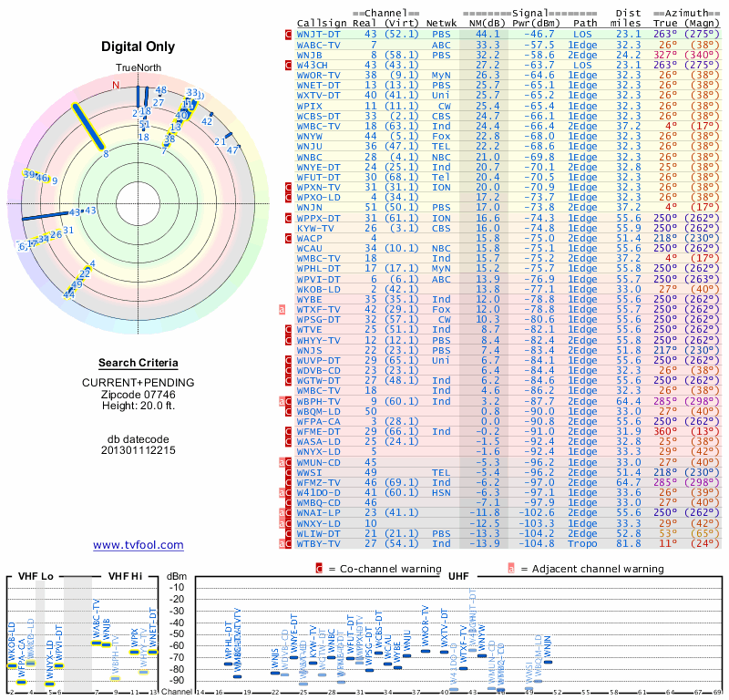
Task: Click the WKOB-LD marker in the VHF Lo chart
Action: pos(12,666)
